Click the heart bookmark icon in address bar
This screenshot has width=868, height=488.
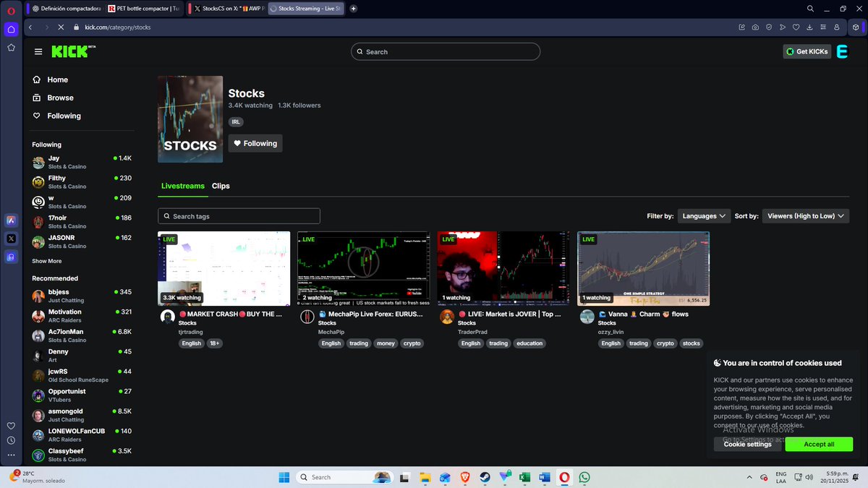(796, 27)
